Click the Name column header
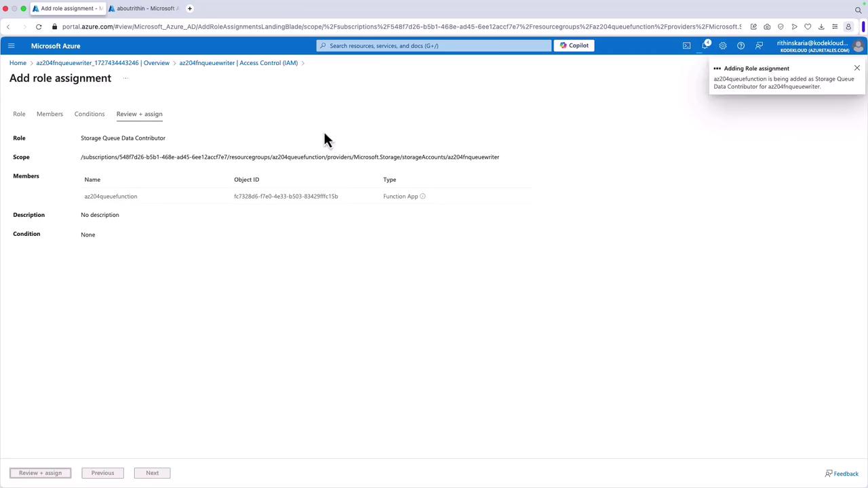868x488 pixels. [x=92, y=180]
